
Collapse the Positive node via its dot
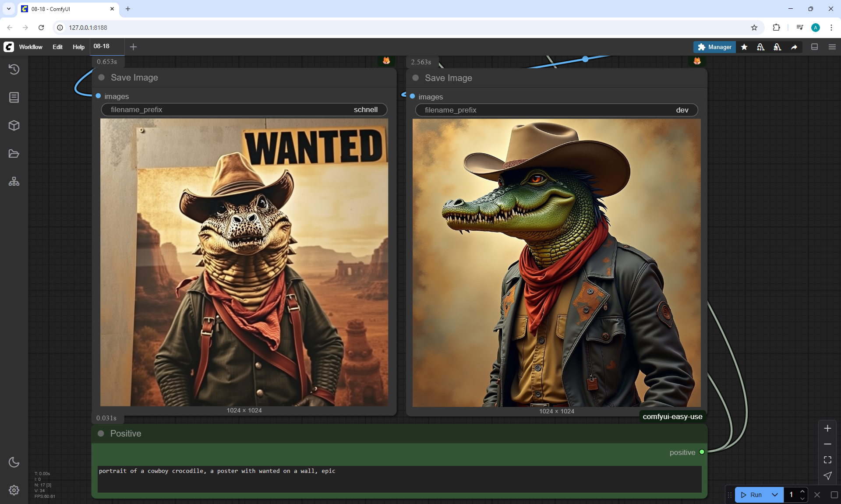(x=101, y=434)
